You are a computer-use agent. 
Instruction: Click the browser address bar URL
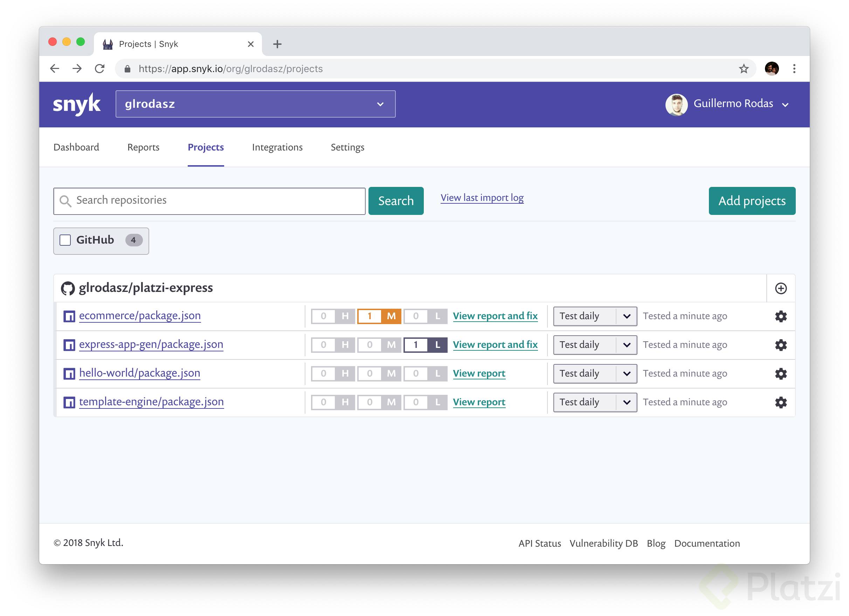click(x=230, y=69)
